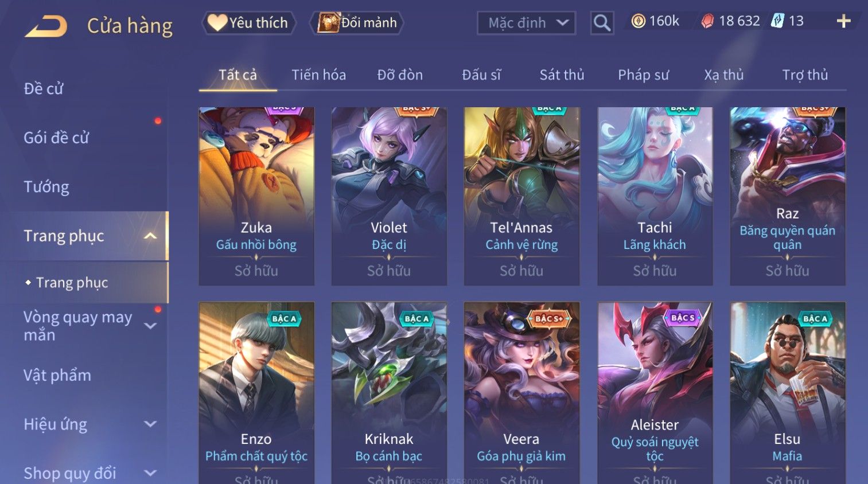Expand Vòng quay may mắn section
868x484 pixels.
click(150, 326)
